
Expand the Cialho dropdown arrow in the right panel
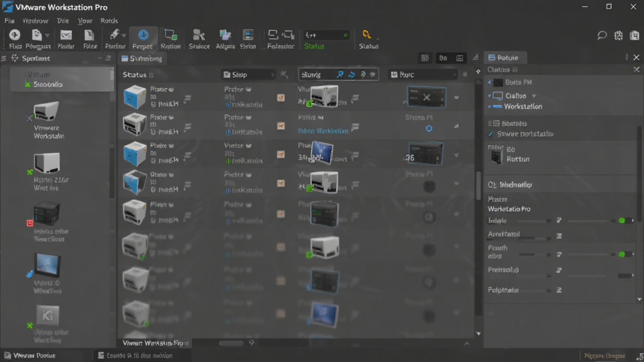click(534, 96)
